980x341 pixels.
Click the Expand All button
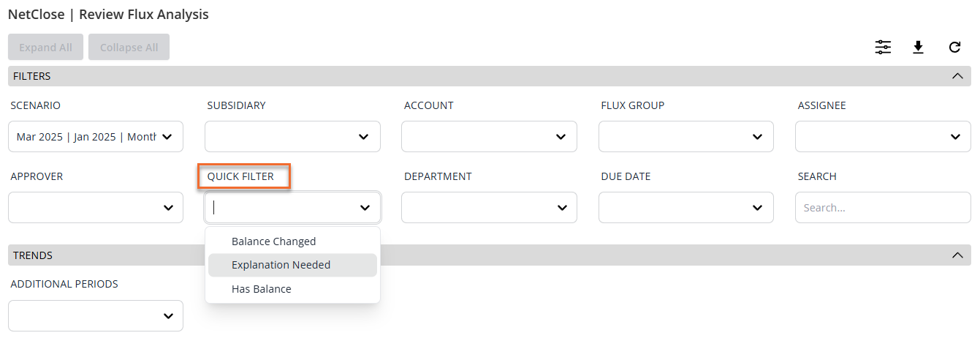pyautogui.click(x=45, y=48)
